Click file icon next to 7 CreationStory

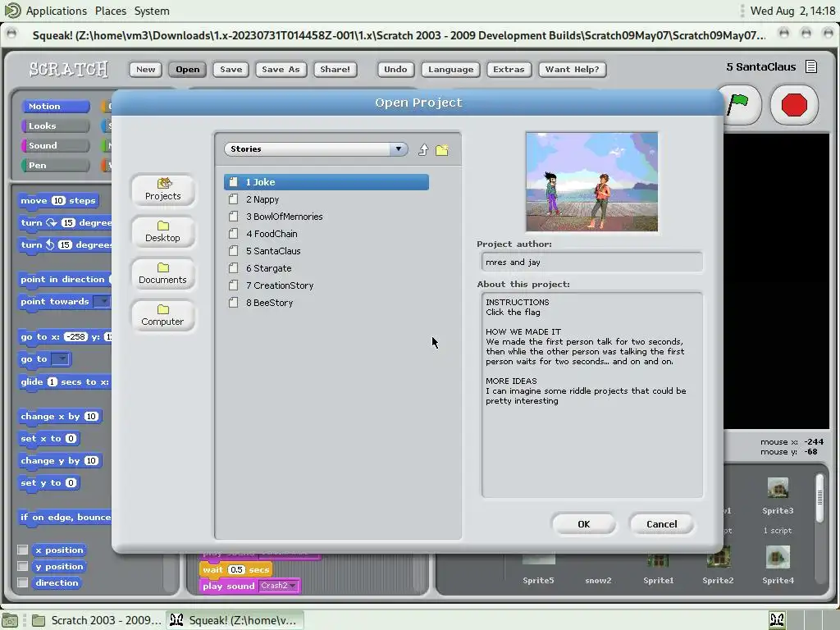(x=234, y=285)
